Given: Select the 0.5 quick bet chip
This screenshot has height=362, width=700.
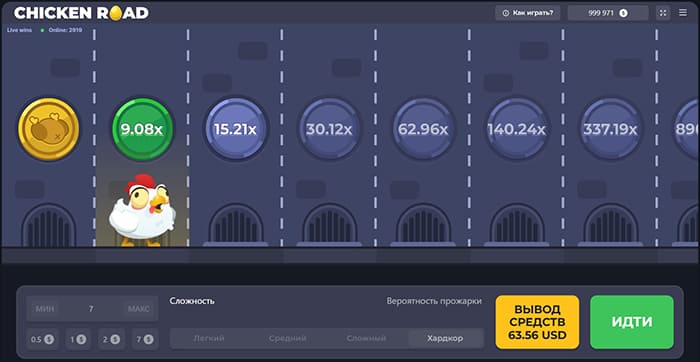Looking at the screenshot, I should (42, 339).
